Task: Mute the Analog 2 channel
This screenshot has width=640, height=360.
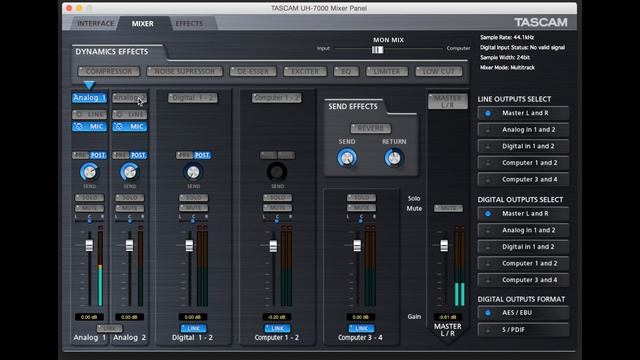Action: 129,208
